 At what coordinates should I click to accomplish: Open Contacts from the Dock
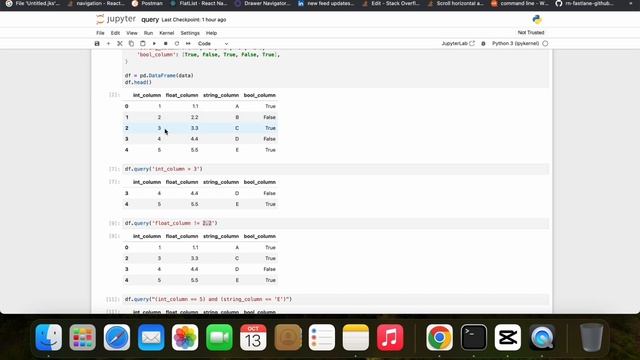pyautogui.click(x=288, y=338)
